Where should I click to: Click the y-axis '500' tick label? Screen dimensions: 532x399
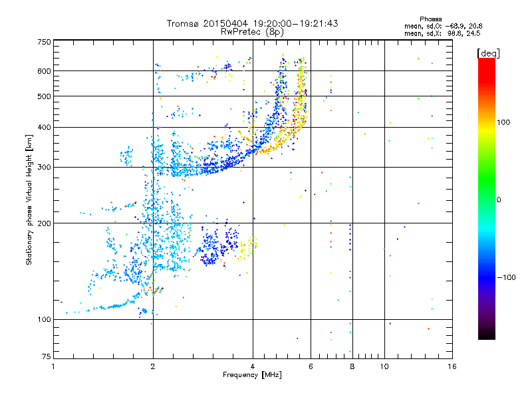coord(44,96)
